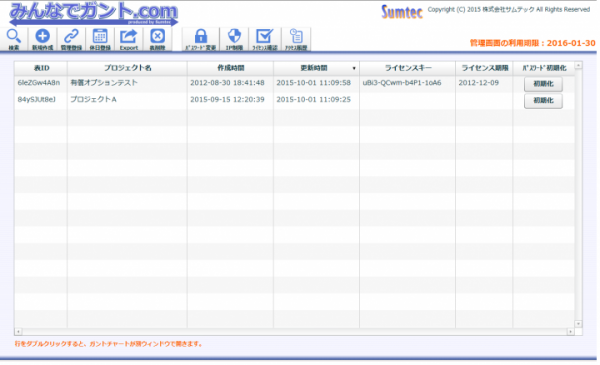Screen dimensions: 600x365
Task: Select the 表ID column header
Action: (x=41, y=68)
